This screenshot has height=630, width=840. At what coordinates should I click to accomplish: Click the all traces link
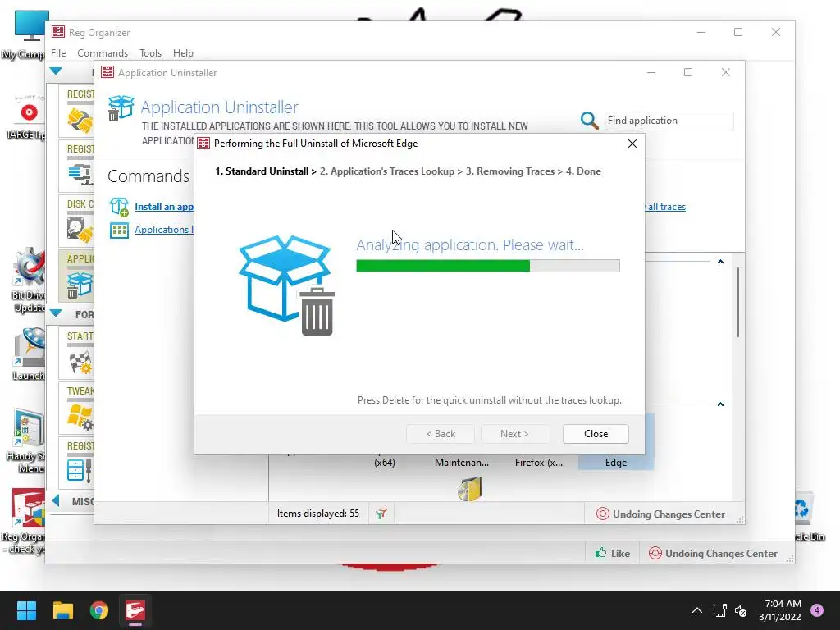[x=666, y=206]
